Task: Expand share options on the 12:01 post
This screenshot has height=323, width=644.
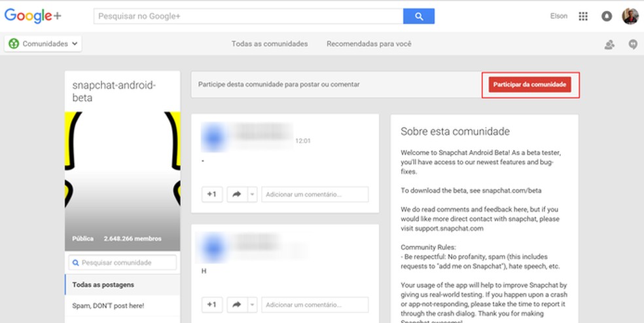Action: click(x=252, y=195)
